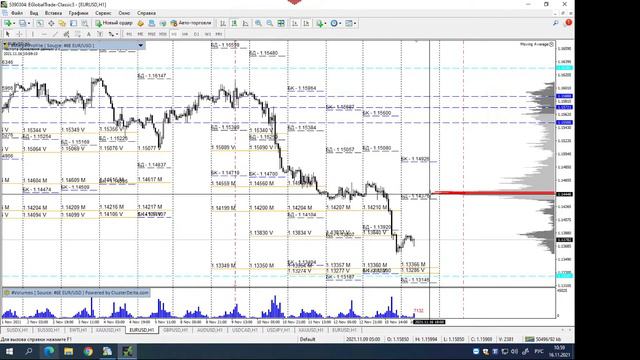Select the trendline drawing tool
640x360 pixels.
click(55, 34)
